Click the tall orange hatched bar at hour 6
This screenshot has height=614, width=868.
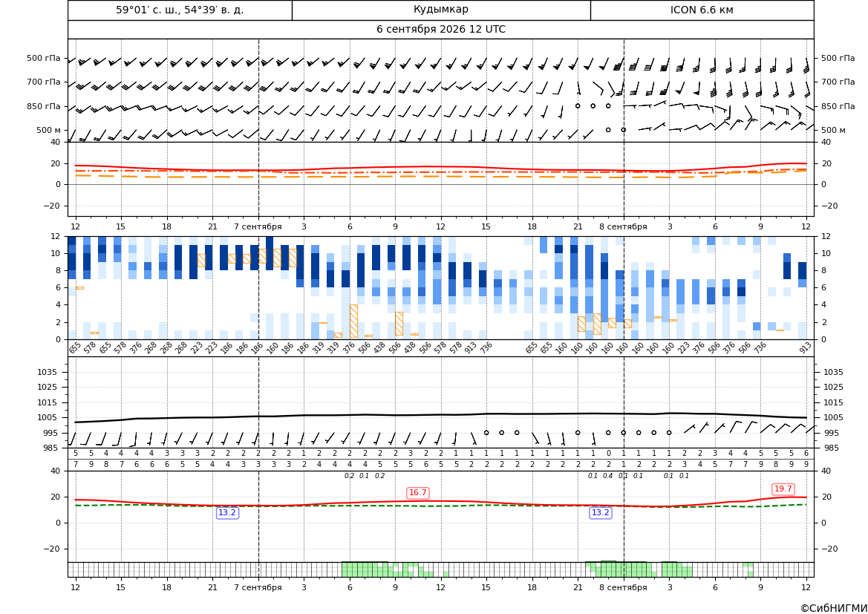click(353, 321)
